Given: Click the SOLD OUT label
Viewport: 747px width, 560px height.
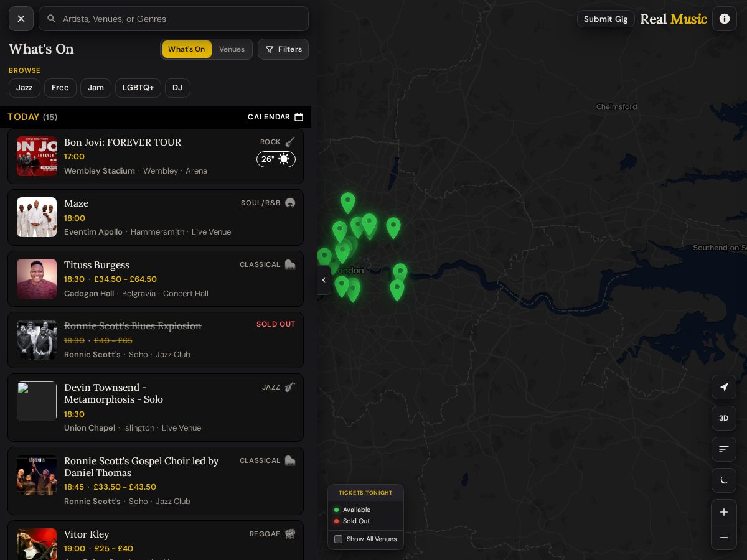Looking at the screenshot, I should click(x=276, y=324).
